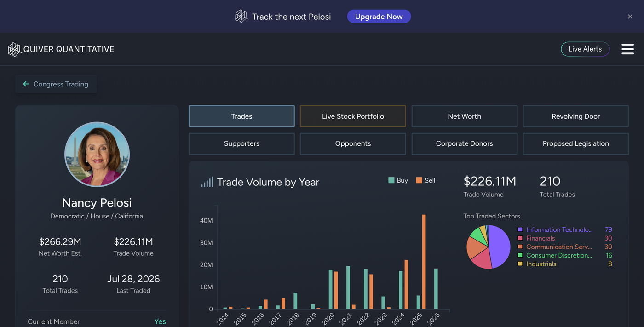Open the Corporate Donors tab
This screenshot has width=644, height=327.
(x=464, y=143)
